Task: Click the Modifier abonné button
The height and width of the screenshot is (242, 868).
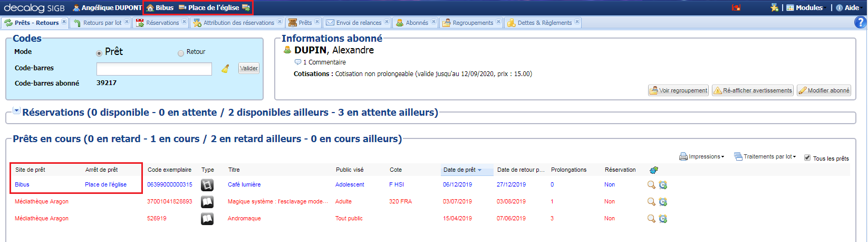Action: [x=823, y=90]
